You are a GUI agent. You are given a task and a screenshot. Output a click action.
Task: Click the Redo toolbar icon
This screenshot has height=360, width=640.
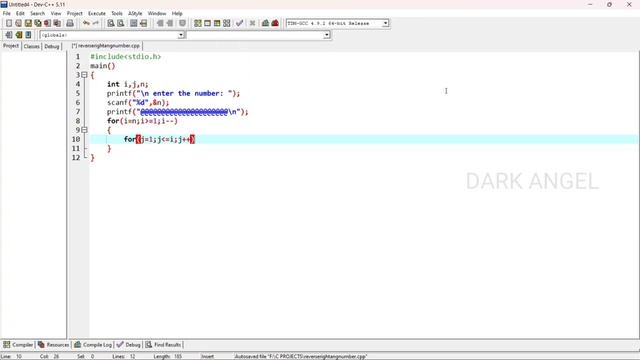tap(96, 23)
